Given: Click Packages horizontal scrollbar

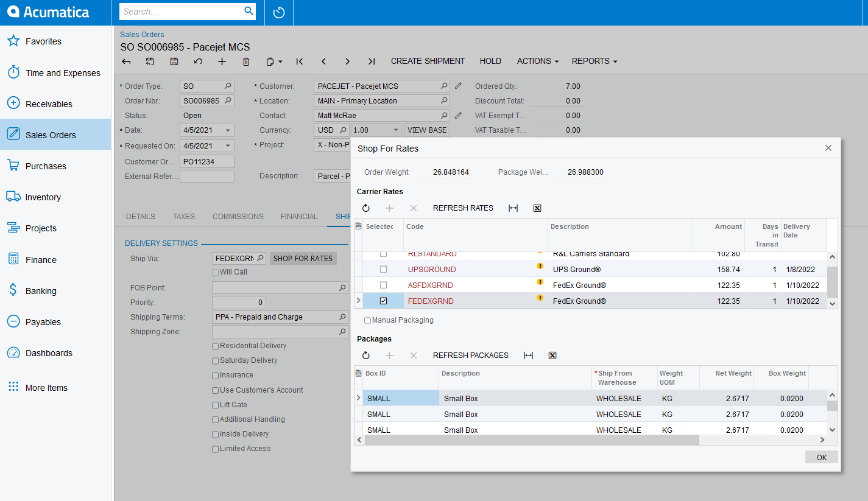Looking at the screenshot, I should pyautogui.click(x=532, y=440).
